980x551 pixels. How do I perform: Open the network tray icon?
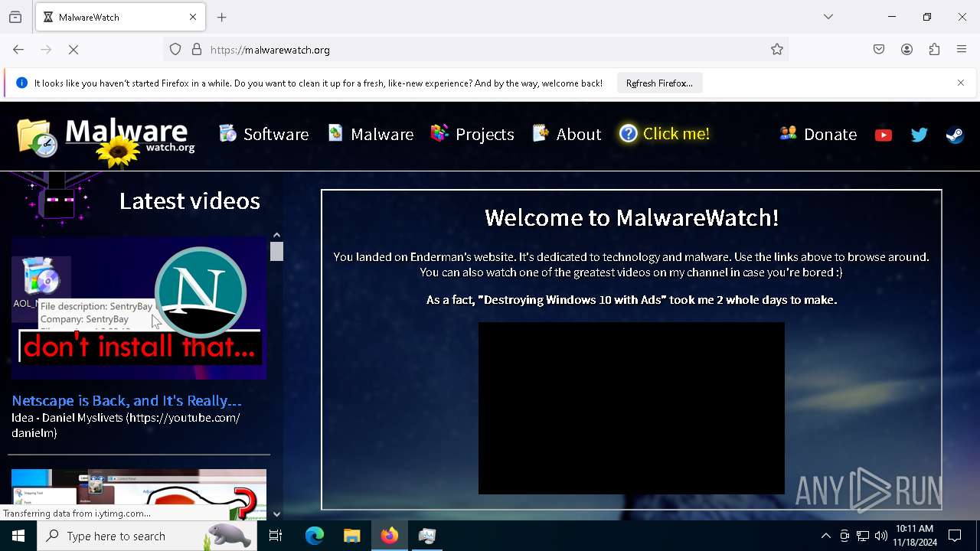coord(863,536)
